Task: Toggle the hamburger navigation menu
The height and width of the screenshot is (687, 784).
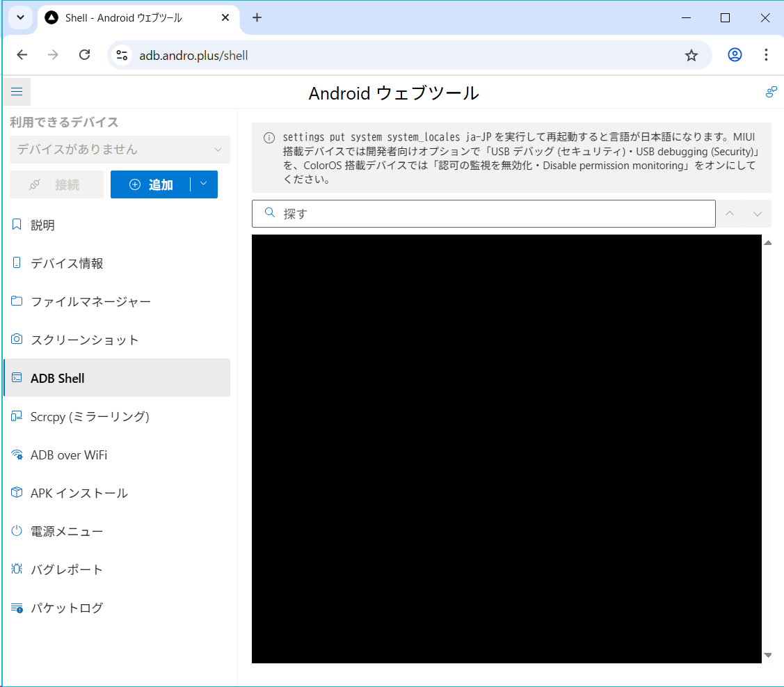Action: click(x=17, y=92)
